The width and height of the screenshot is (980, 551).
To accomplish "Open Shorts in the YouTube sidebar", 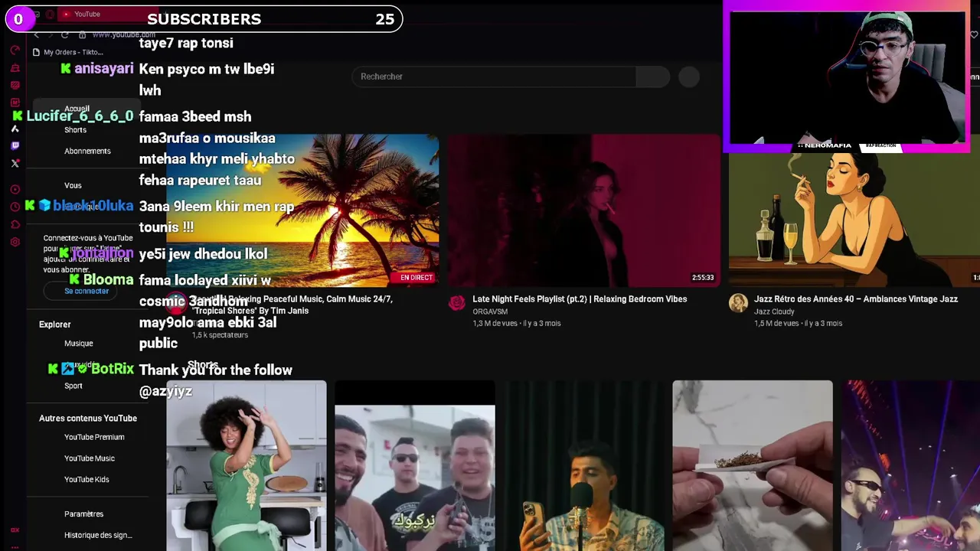I will pyautogui.click(x=75, y=130).
